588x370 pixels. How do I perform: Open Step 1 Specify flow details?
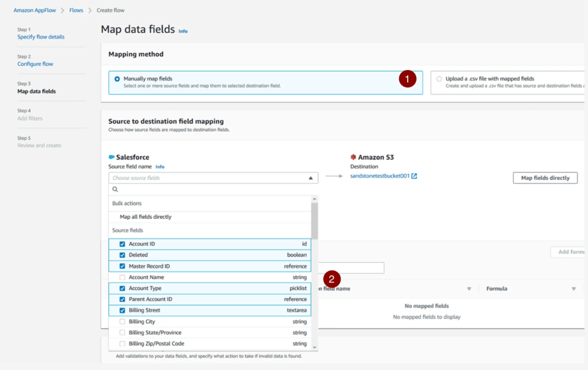click(41, 37)
